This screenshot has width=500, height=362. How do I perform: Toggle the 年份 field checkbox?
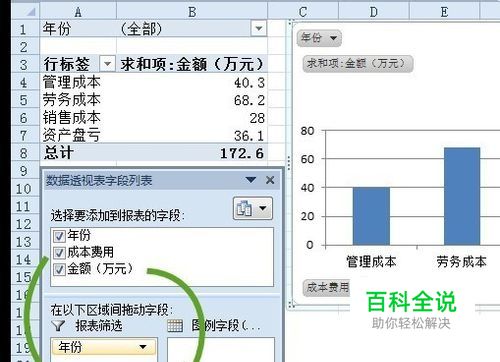59,236
